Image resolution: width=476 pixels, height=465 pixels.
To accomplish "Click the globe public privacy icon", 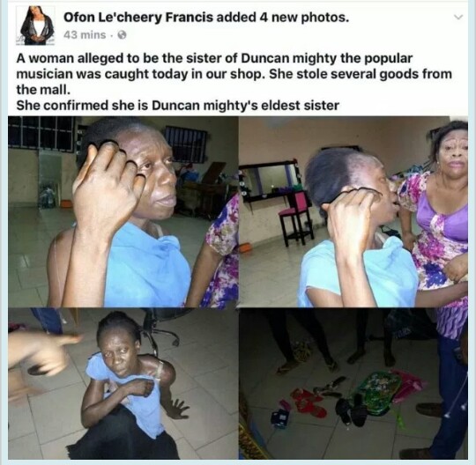I will point(122,35).
